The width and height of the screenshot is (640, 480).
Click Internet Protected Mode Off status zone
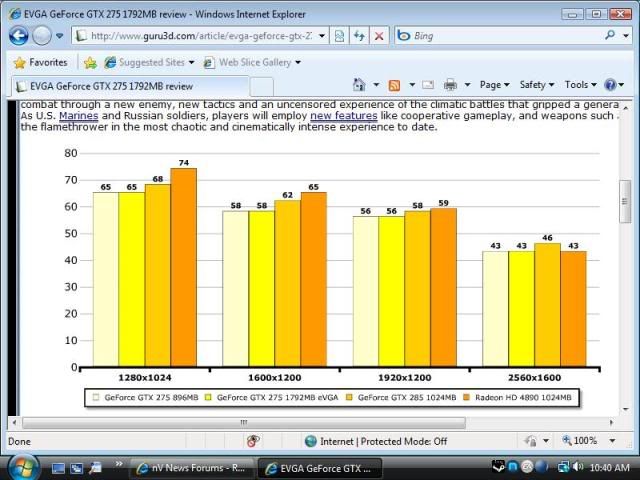[x=376, y=441]
